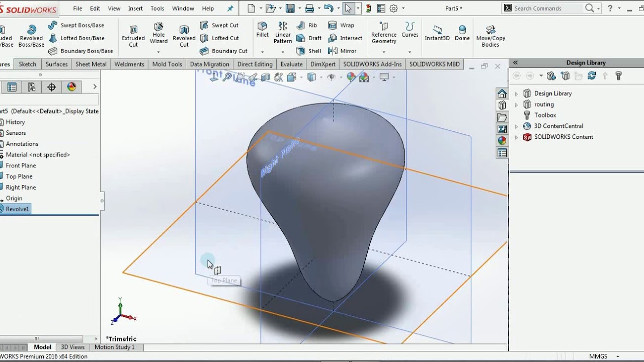
Task: Choose the Swept Boss/Base feature
Action: 76,25
